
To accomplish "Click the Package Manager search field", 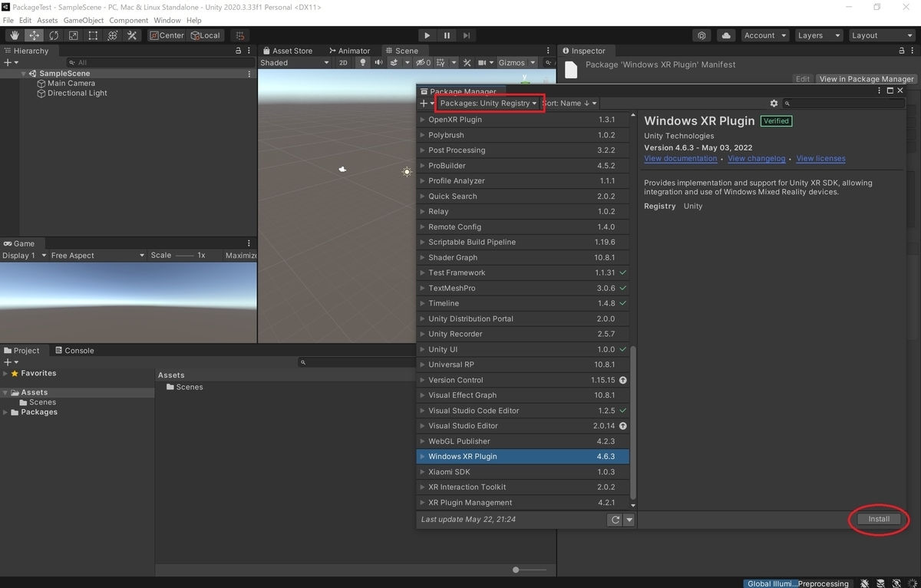I will coord(845,103).
